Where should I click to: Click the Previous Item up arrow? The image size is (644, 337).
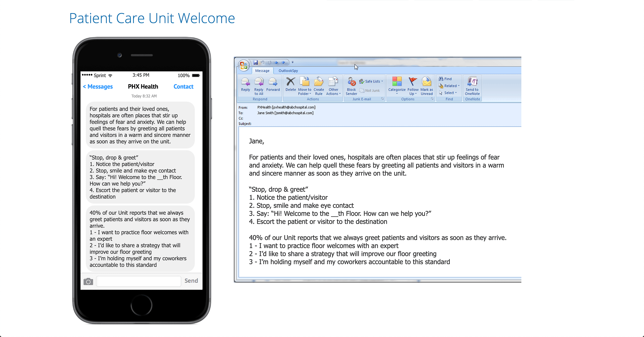[276, 62]
